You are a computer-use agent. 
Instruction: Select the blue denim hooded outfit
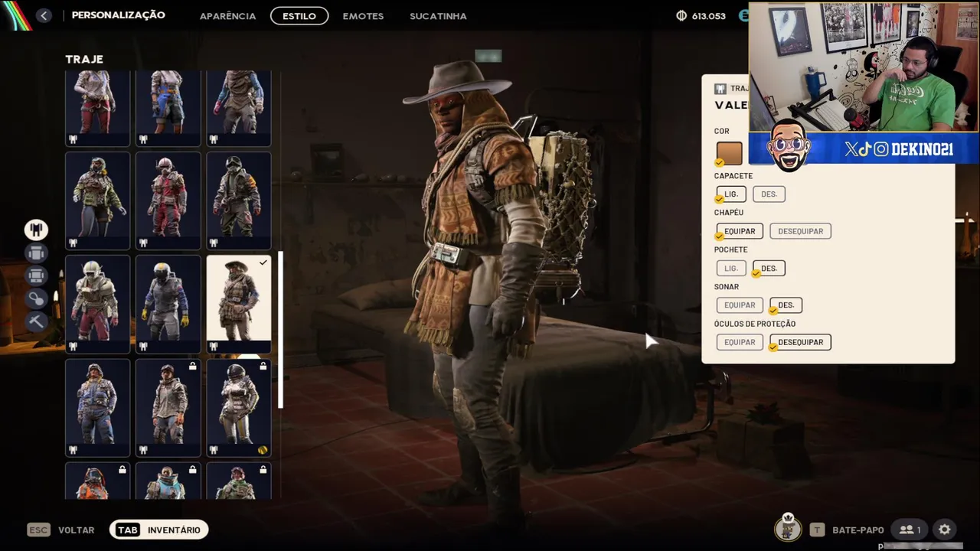[x=97, y=407]
